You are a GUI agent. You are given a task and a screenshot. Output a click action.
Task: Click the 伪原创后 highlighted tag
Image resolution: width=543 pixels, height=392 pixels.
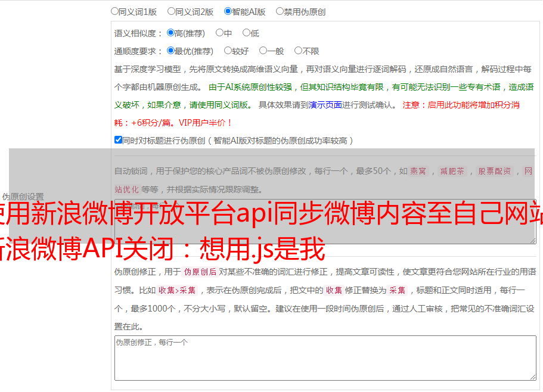pyautogui.click(x=200, y=272)
